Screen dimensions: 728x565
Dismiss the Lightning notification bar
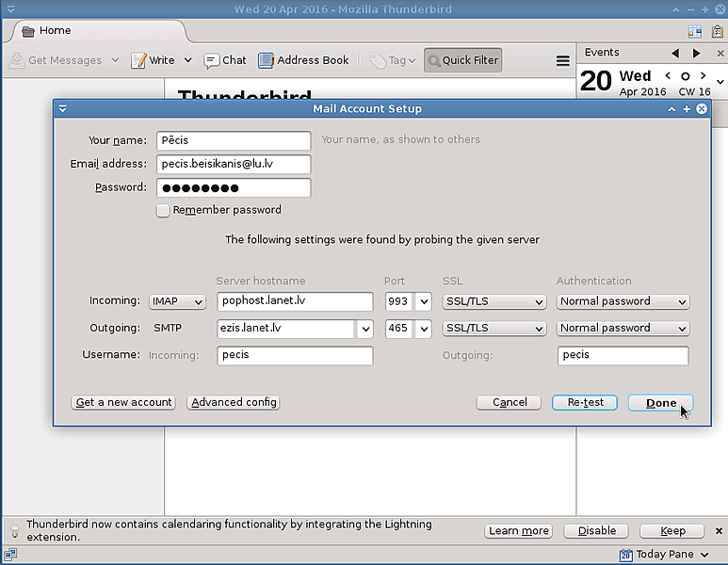pyautogui.click(x=719, y=531)
